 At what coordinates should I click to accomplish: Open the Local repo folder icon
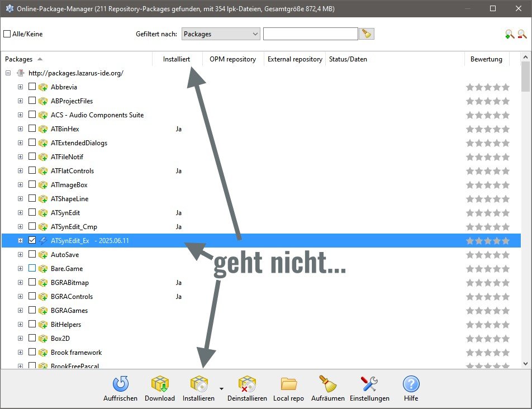pyautogui.click(x=289, y=384)
